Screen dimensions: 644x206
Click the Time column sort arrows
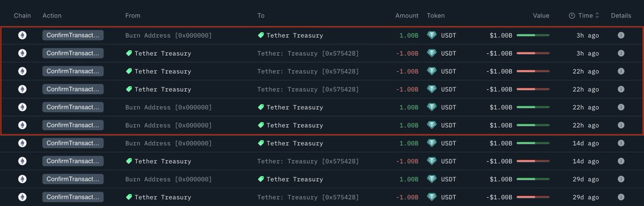[x=597, y=16]
